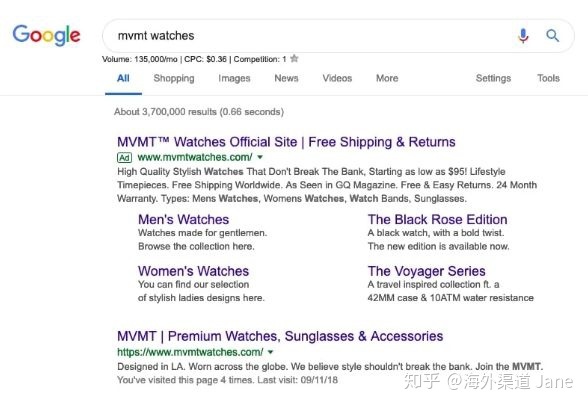Open the Settings menu

493,78
